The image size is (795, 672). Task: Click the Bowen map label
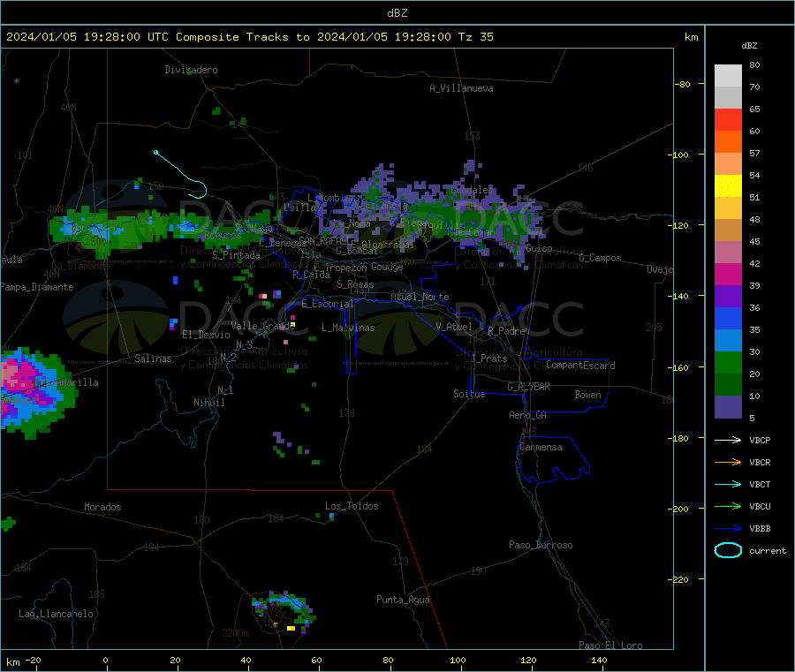(x=587, y=394)
